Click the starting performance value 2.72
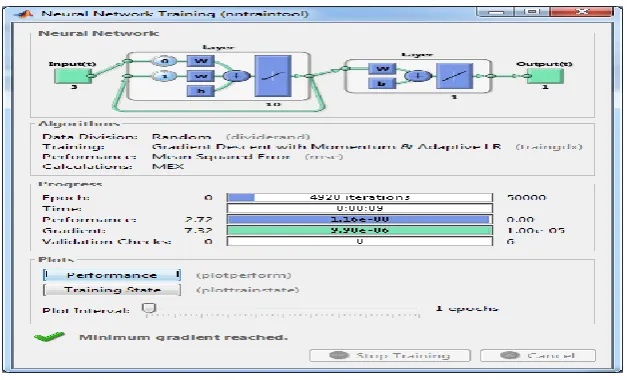 (x=198, y=220)
